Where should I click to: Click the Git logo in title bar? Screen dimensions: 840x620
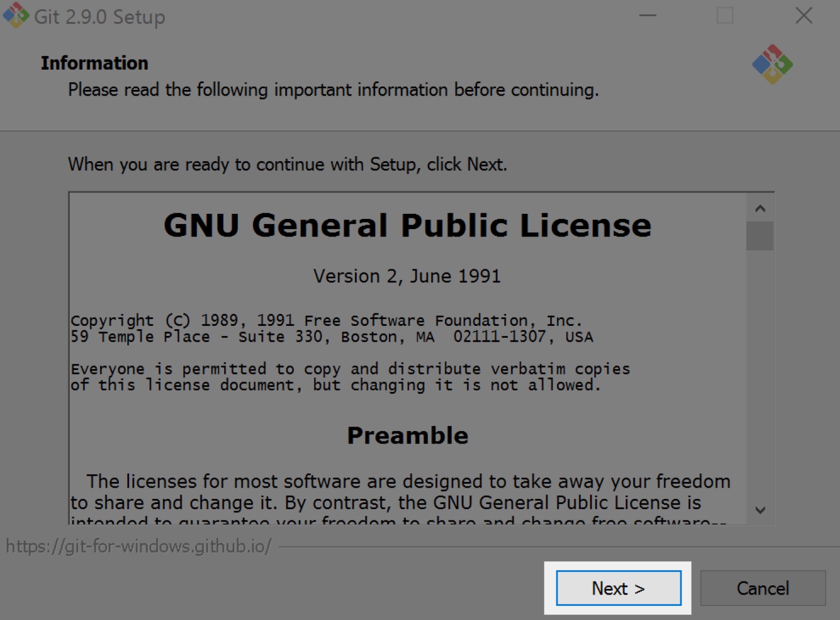[x=16, y=16]
